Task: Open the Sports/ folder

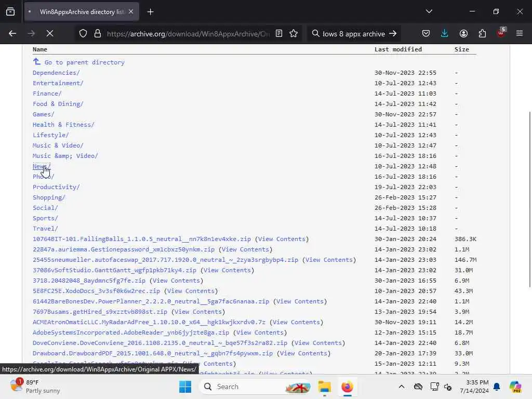Action: pos(45,218)
